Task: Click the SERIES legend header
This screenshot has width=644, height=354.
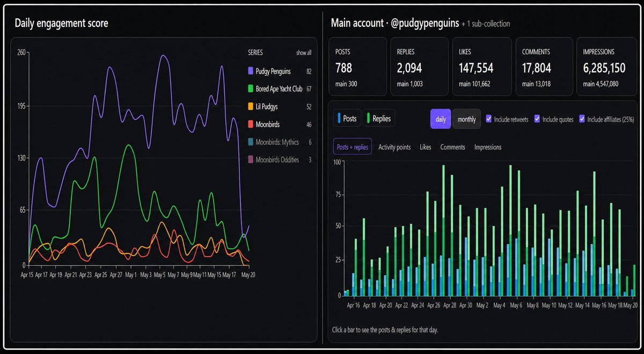Action: [x=255, y=53]
